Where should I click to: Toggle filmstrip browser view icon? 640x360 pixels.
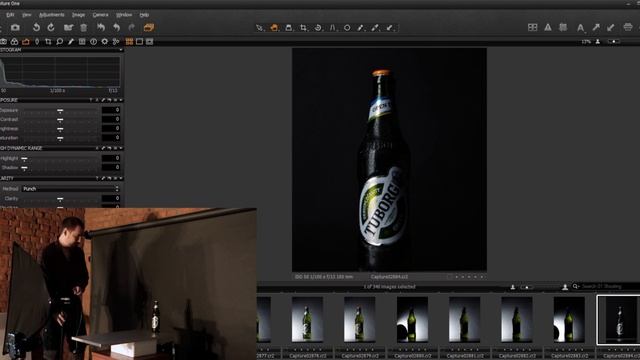coord(149,42)
